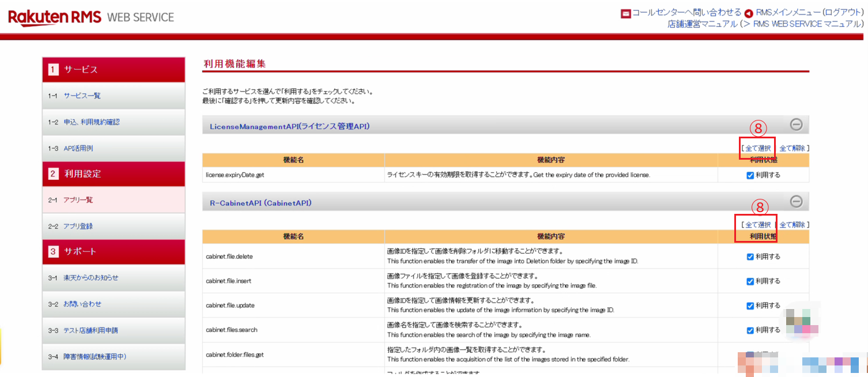The height and width of the screenshot is (377, 868).
Task: Uncheck 利用する for cabinet.files.search
Action: tap(750, 330)
